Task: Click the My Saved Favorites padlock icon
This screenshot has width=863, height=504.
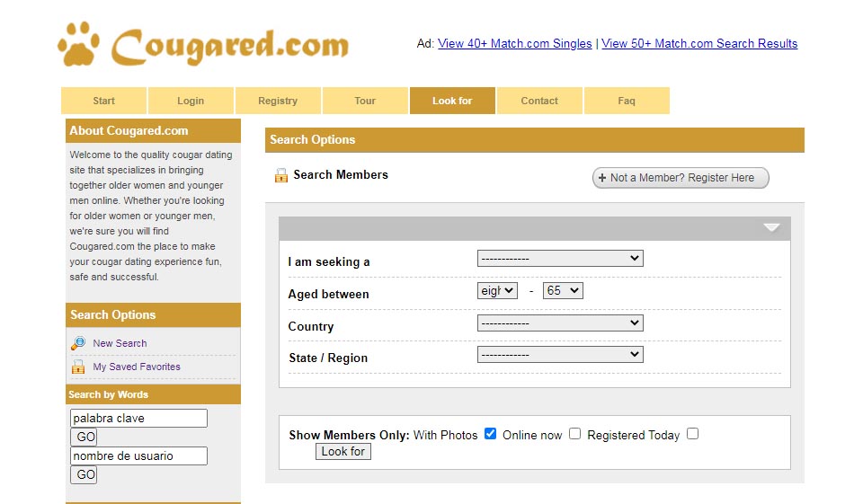Action: click(78, 367)
